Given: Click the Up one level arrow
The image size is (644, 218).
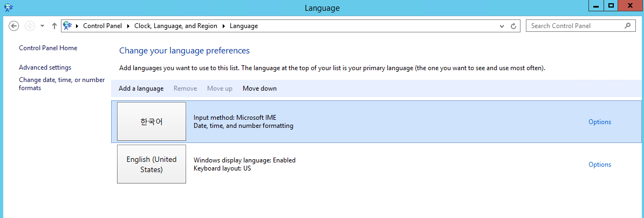Looking at the screenshot, I should pos(54,26).
